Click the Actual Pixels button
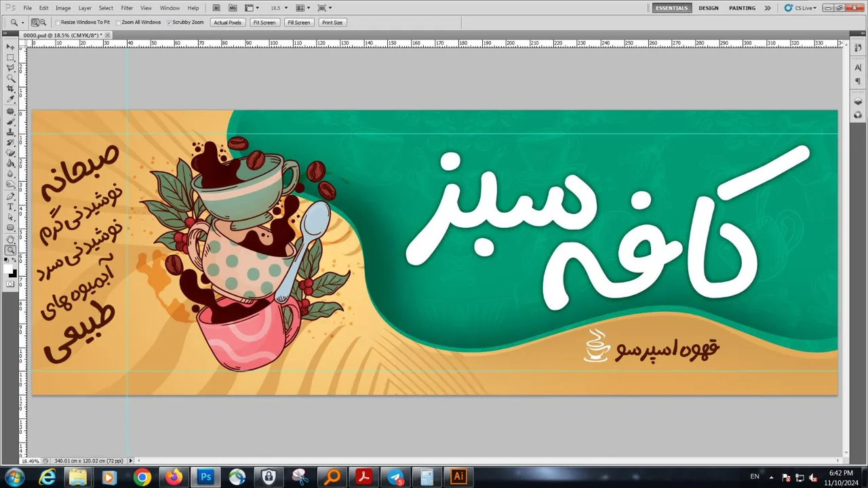This screenshot has height=488, width=868. (x=228, y=22)
